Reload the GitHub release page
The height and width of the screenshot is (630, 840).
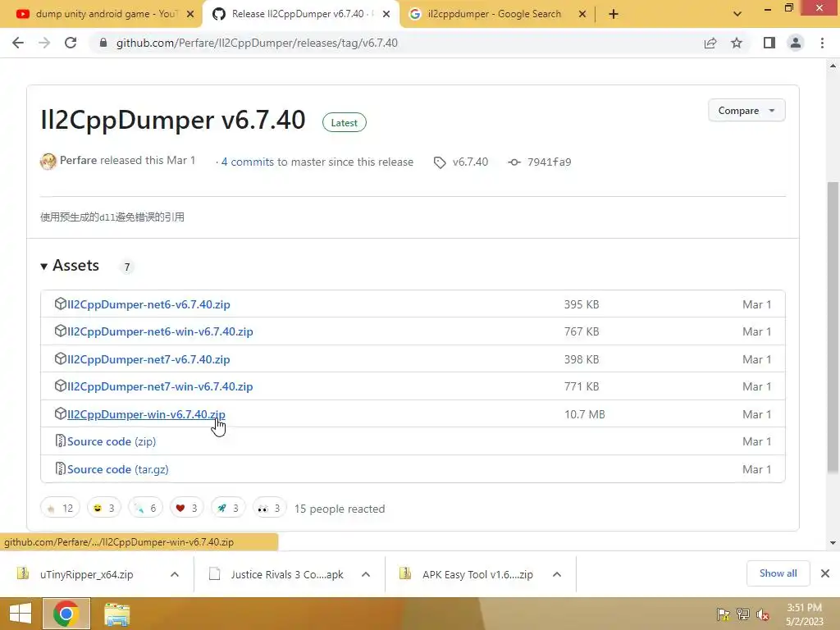point(71,43)
